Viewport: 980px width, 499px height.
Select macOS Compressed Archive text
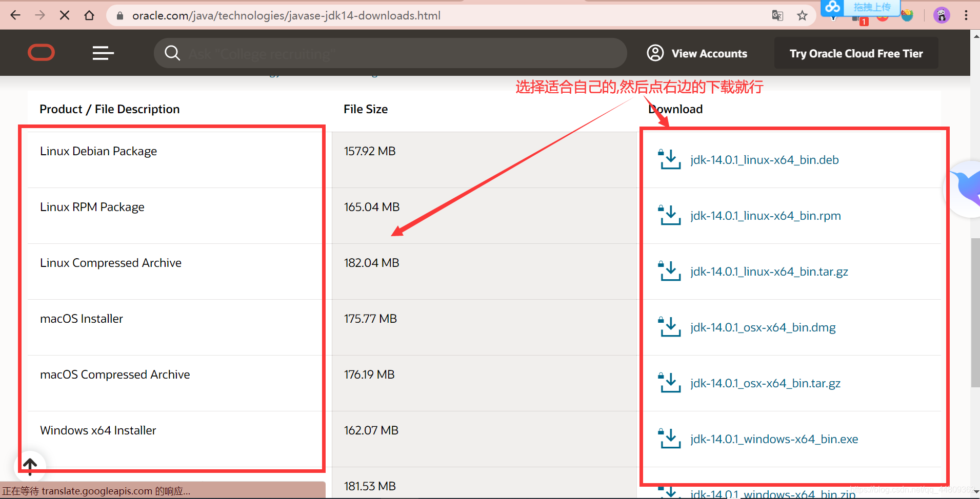(x=115, y=375)
